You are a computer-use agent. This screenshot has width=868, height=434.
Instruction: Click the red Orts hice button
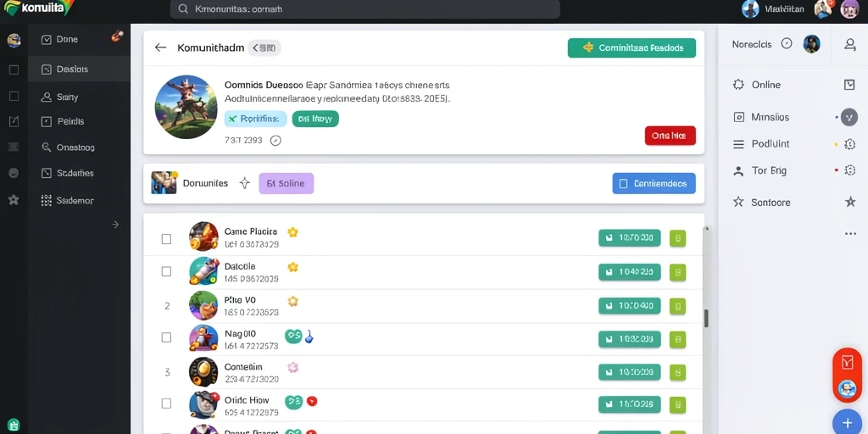[x=670, y=136]
